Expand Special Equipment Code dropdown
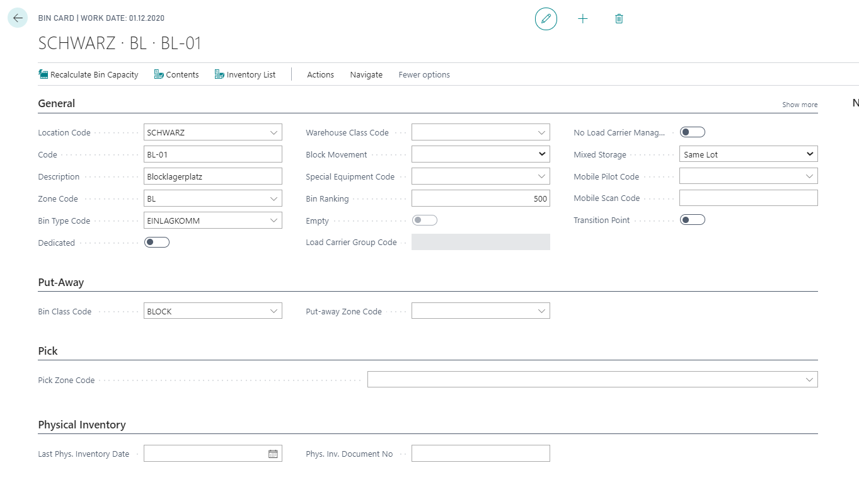 (x=541, y=177)
